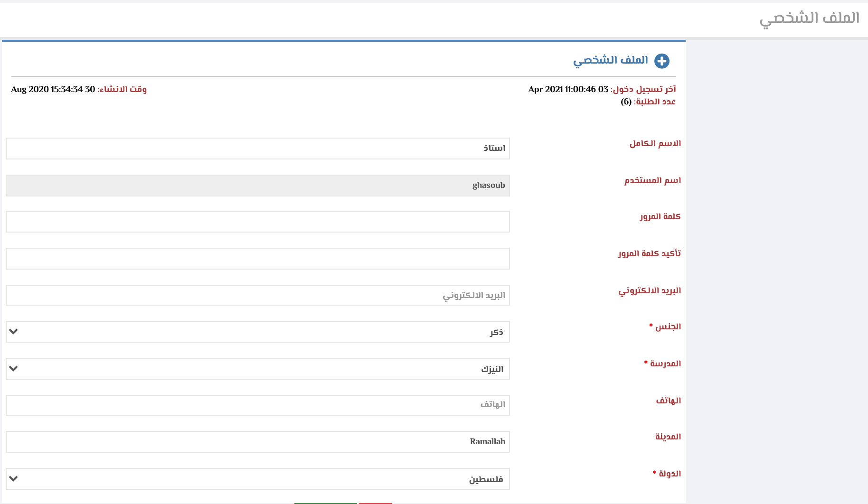The width and height of the screenshot is (868, 504).
Task: Click the البريد الالكتروني red label
Action: [x=649, y=290]
